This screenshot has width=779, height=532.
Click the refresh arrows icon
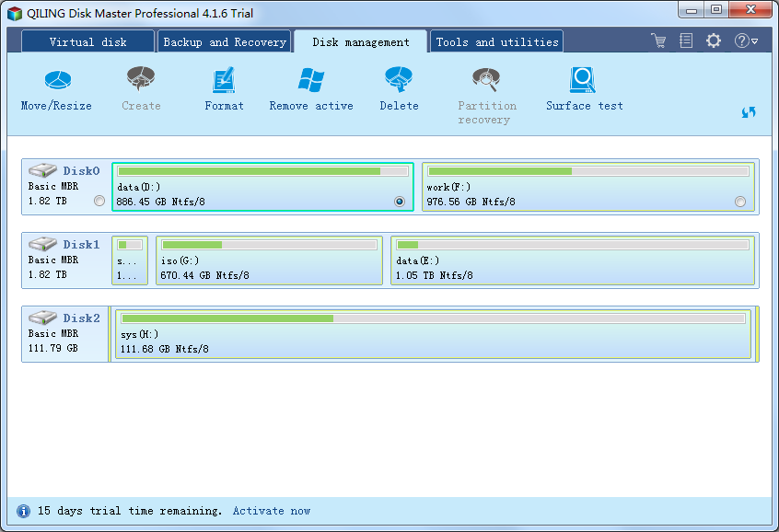749,112
